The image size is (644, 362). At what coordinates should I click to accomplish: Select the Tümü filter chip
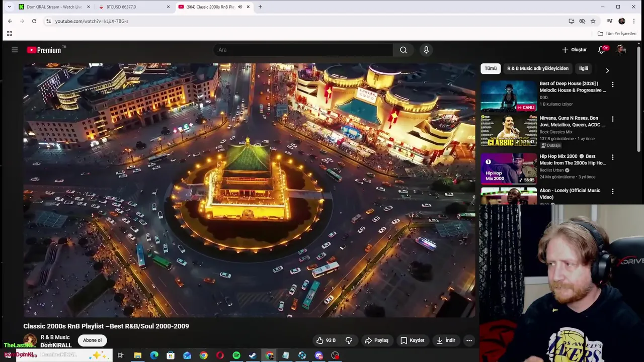point(491,68)
